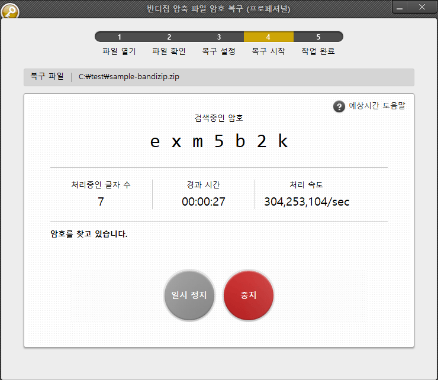
Task: Click the 검색중인 암호 heading
Action: (x=219, y=118)
